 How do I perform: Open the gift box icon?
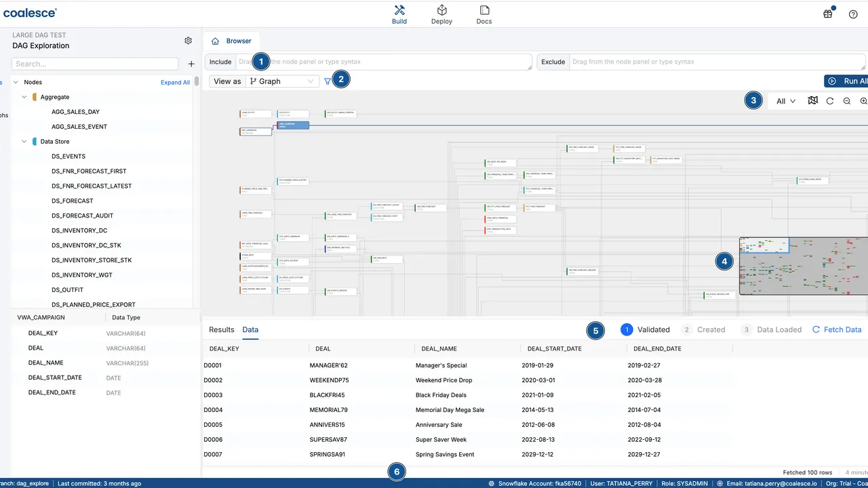coord(828,14)
